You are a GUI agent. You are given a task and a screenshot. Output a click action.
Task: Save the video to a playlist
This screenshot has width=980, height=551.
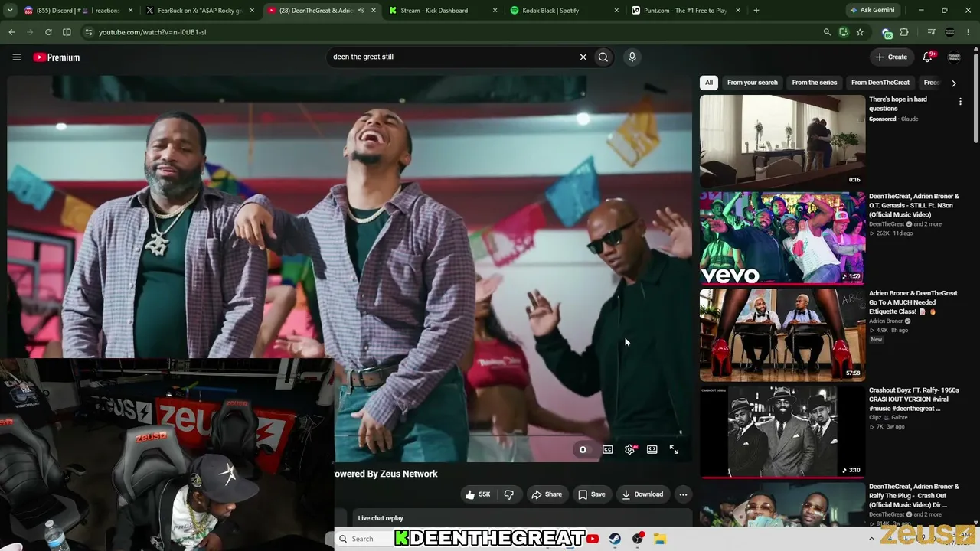click(x=591, y=494)
